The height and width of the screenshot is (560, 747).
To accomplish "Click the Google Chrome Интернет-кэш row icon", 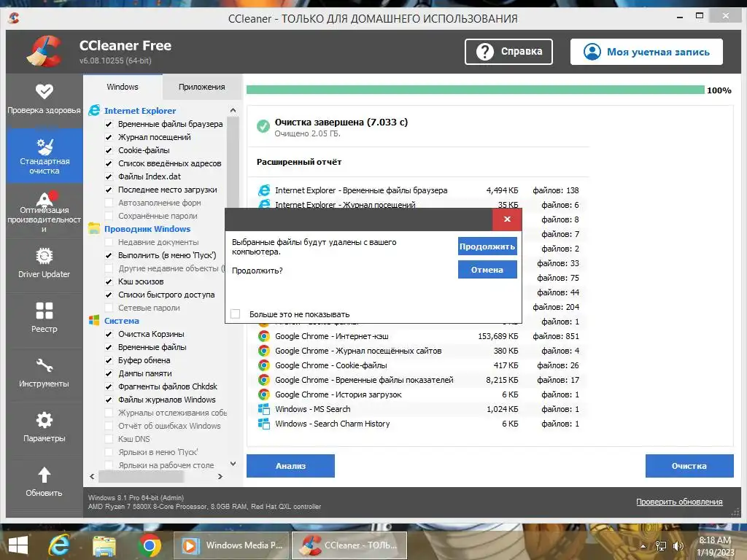I will click(263, 336).
